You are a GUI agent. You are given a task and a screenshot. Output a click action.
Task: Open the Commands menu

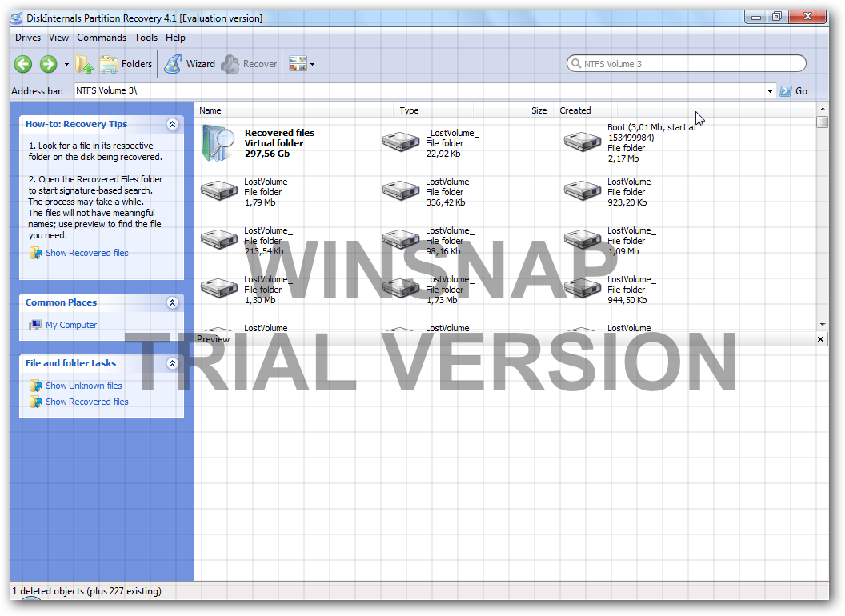click(102, 37)
